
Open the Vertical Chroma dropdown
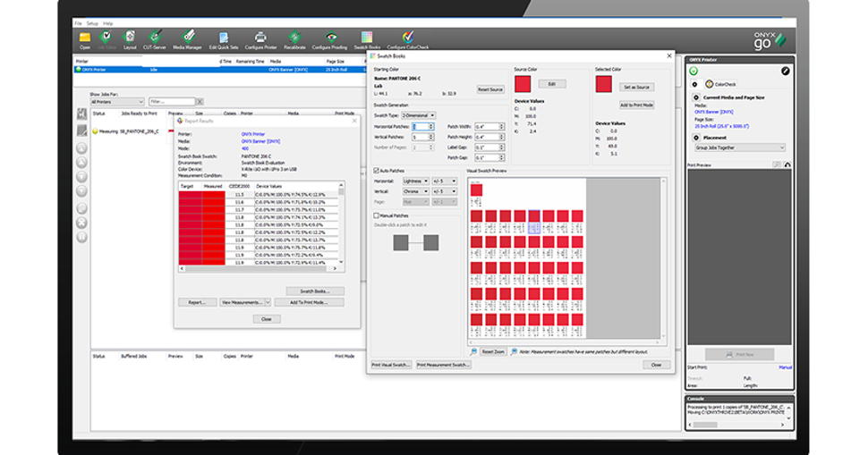tap(416, 191)
